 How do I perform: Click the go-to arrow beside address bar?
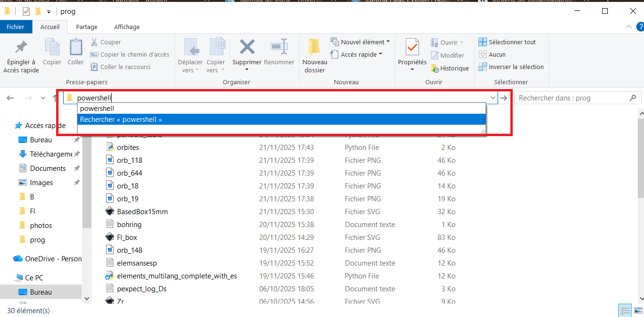(x=504, y=98)
